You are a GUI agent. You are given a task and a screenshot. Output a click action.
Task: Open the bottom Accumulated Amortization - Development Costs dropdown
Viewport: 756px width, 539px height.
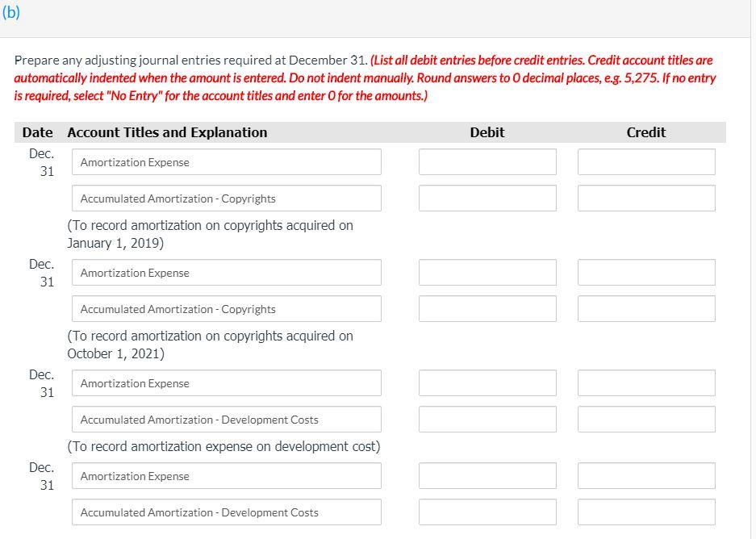(x=227, y=512)
